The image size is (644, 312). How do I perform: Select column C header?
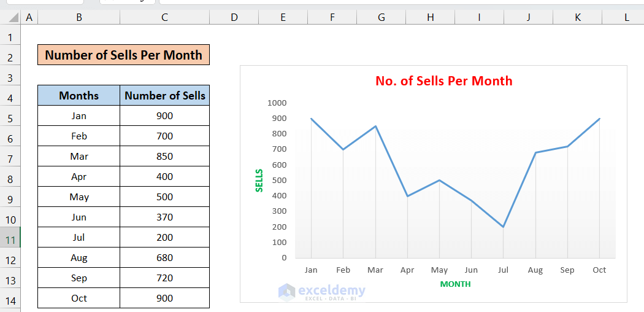pyautogui.click(x=164, y=18)
